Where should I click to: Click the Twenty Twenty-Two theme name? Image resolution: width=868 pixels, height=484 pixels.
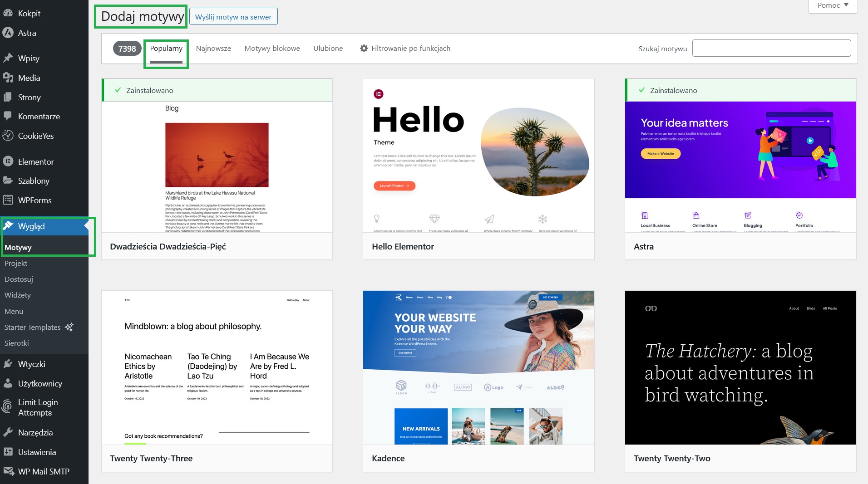coord(672,458)
